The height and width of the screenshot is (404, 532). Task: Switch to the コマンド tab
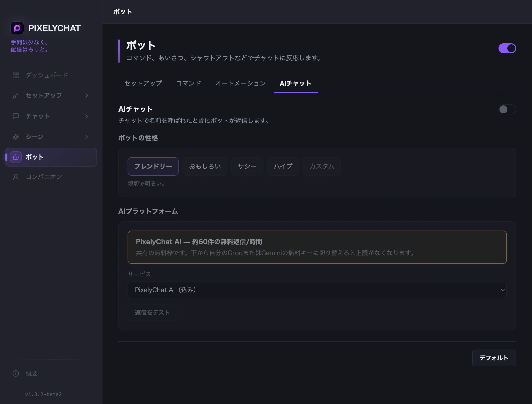(x=188, y=83)
